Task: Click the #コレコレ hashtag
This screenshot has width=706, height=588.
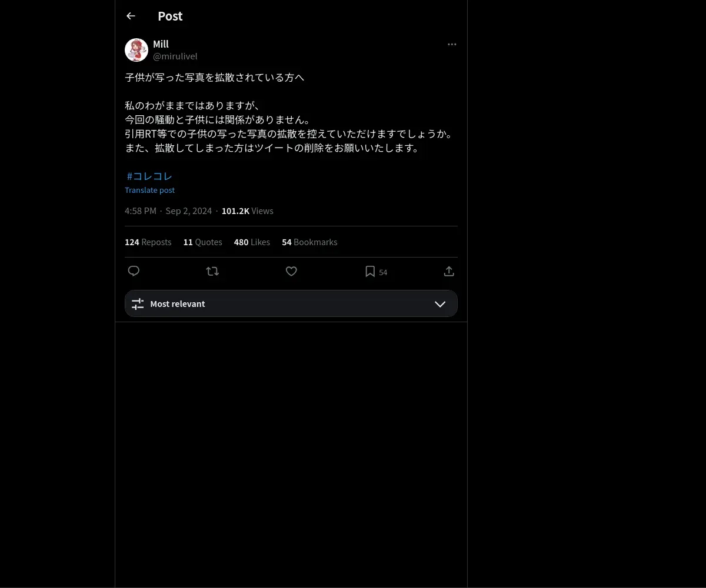Action: point(149,176)
